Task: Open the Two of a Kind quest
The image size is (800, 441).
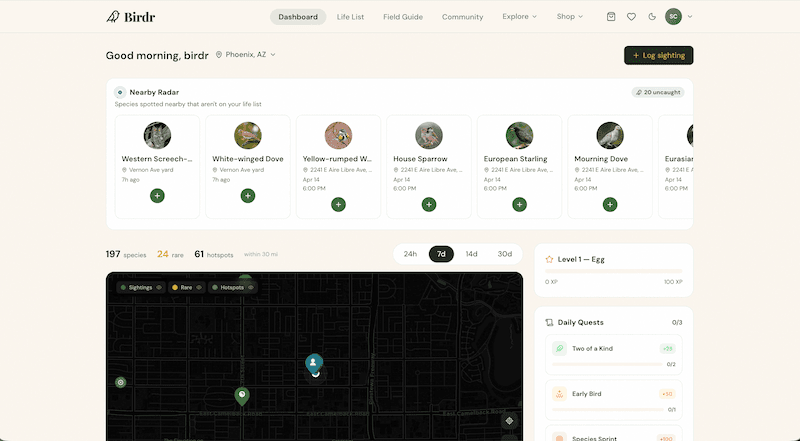Action: point(613,355)
